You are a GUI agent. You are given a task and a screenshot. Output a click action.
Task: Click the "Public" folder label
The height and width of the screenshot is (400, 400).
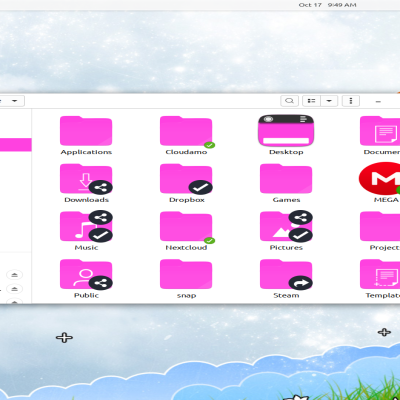point(86,295)
